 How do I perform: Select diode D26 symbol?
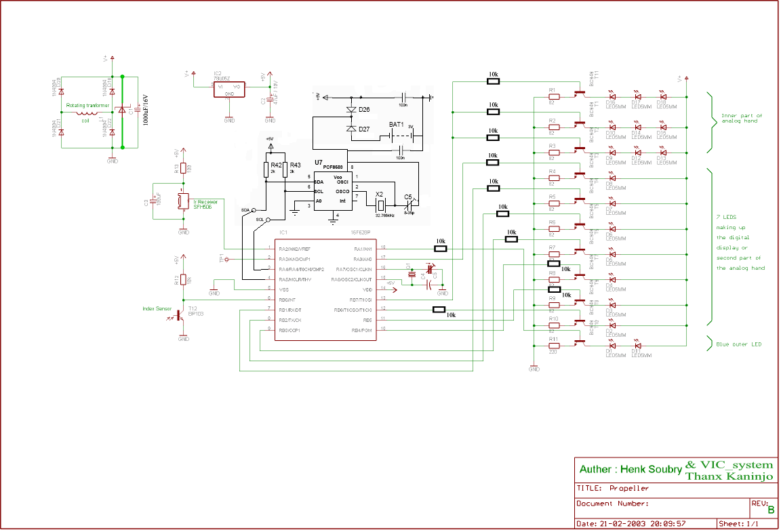(x=351, y=110)
